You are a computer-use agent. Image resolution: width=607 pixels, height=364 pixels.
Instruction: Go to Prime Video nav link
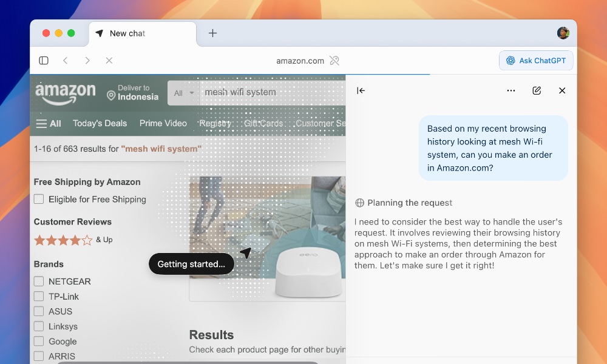click(163, 123)
